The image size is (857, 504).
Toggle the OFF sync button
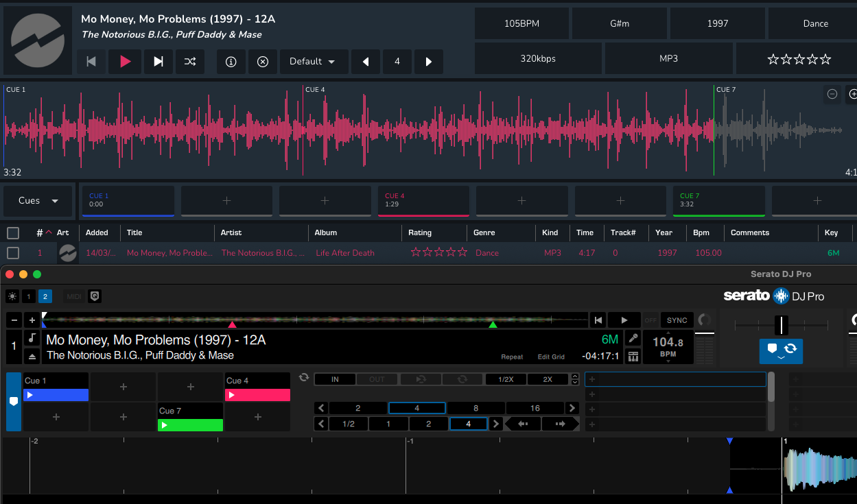(650, 320)
